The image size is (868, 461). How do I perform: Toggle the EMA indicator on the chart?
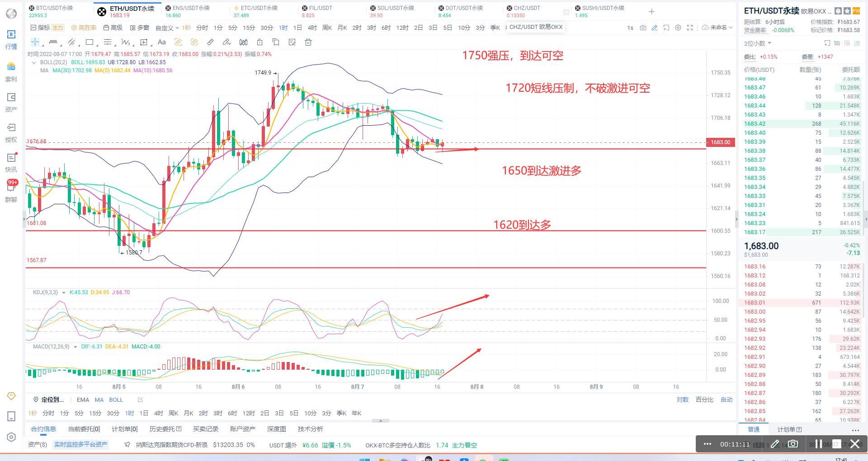pyautogui.click(x=83, y=400)
